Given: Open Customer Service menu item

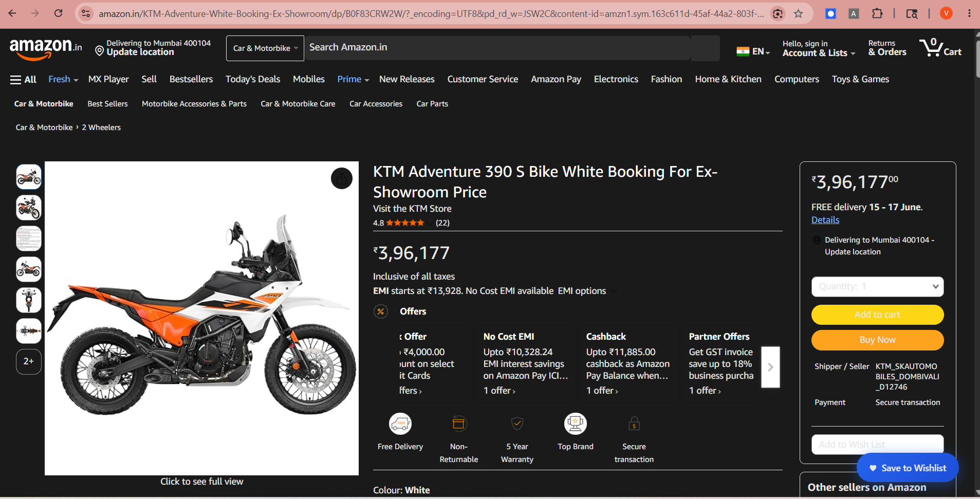Looking at the screenshot, I should [x=483, y=79].
